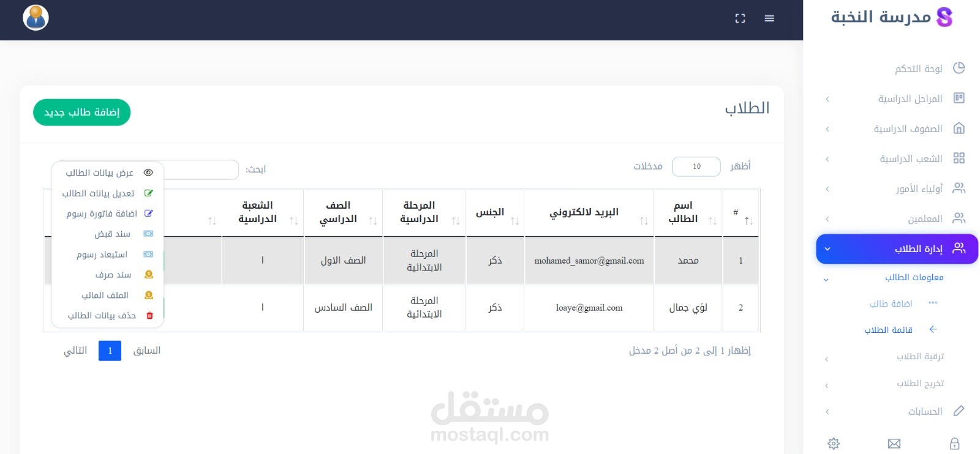
Task: Collapse معلومات الطالب submenu chevron
Action: [826, 279]
